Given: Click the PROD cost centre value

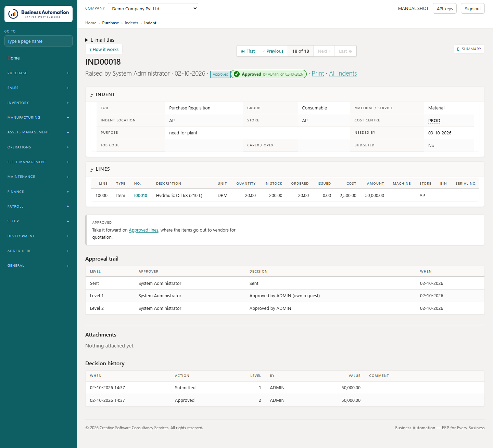Looking at the screenshot, I should (434, 121).
